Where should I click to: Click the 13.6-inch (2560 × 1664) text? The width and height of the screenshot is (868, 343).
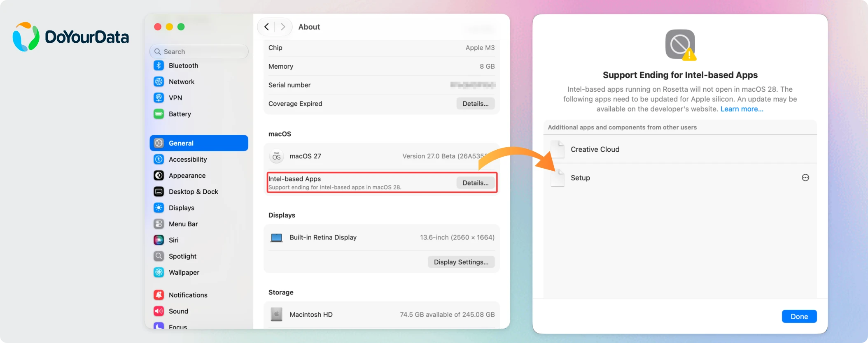[457, 237]
